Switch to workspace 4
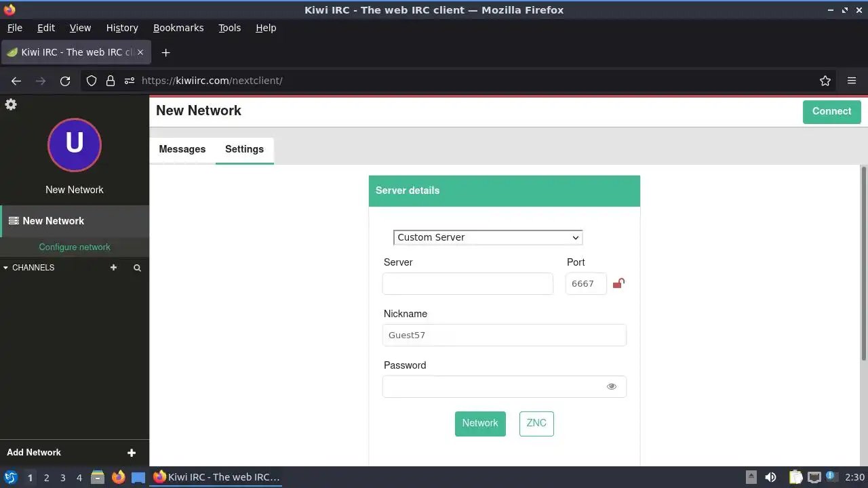 pyautogui.click(x=79, y=478)
